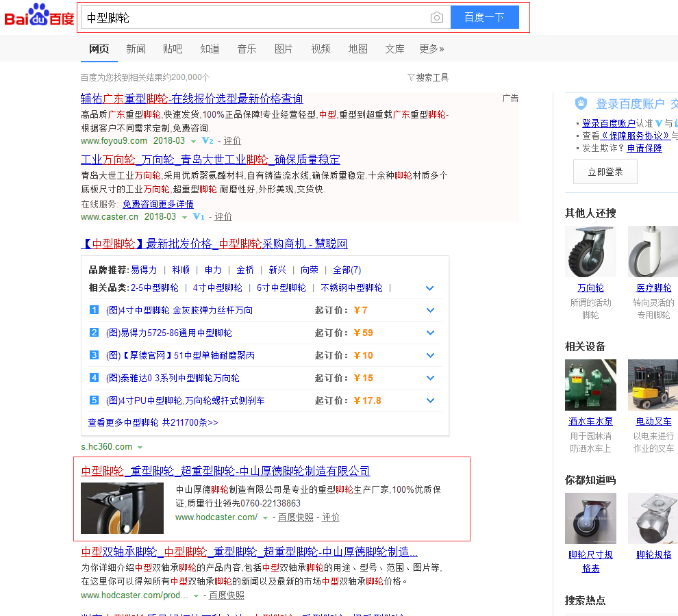Click the search input containing 中型脚轮
The image size is (678, 616).
point(253,18)
